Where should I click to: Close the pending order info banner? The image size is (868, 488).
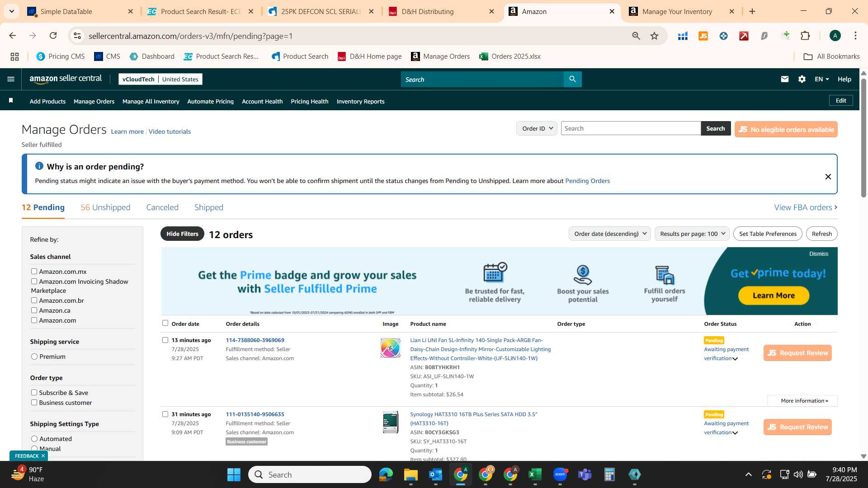click(x=828, y=177)
